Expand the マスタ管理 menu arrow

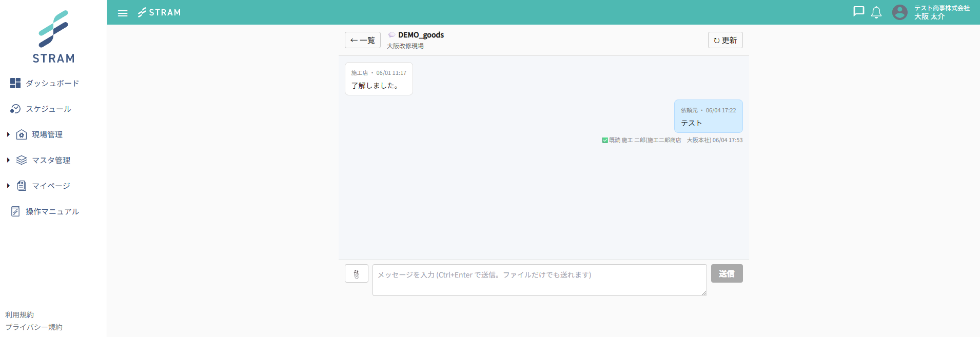tap(8, 160)
